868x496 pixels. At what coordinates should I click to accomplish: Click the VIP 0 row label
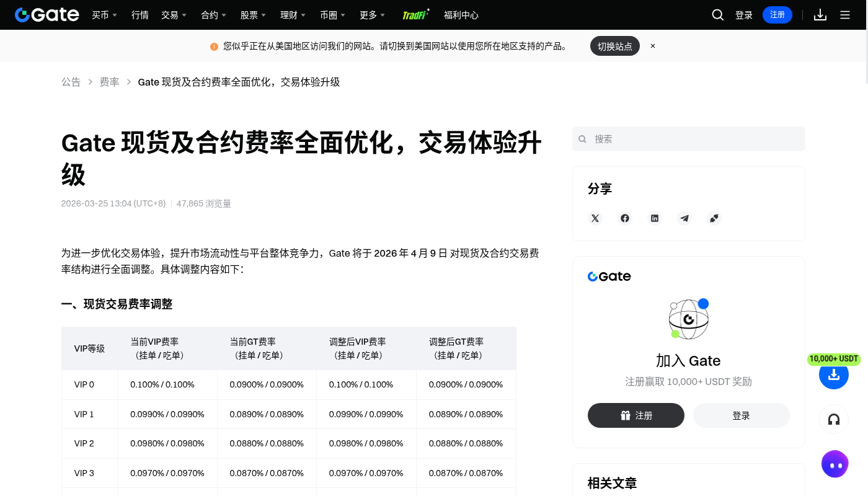[x=84, y=384]
